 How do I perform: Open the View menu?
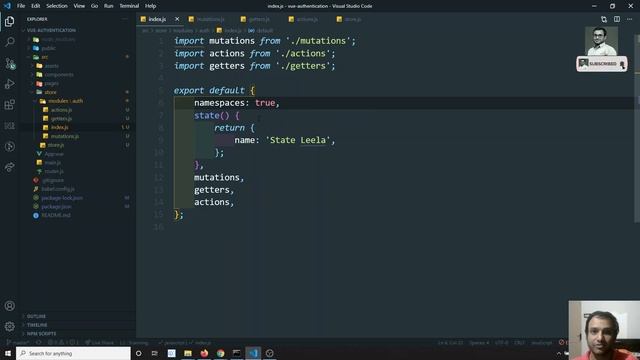click(x=79, y=6)
